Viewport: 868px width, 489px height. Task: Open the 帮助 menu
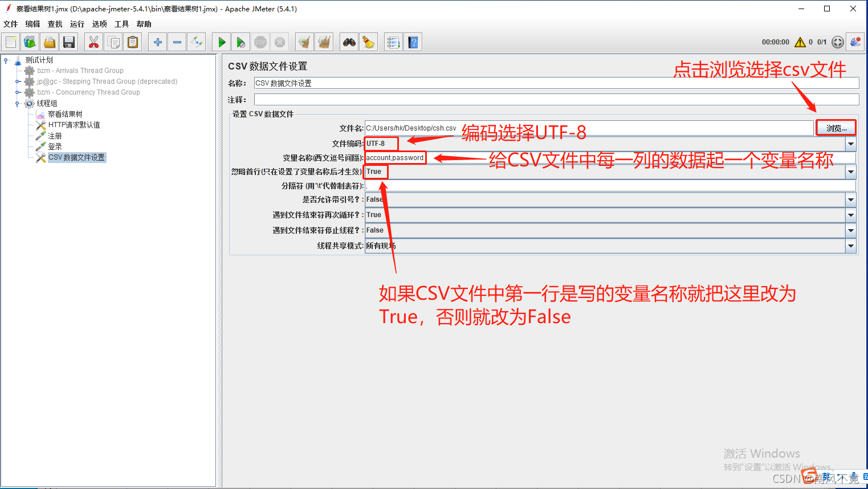[x=144, y=24]
